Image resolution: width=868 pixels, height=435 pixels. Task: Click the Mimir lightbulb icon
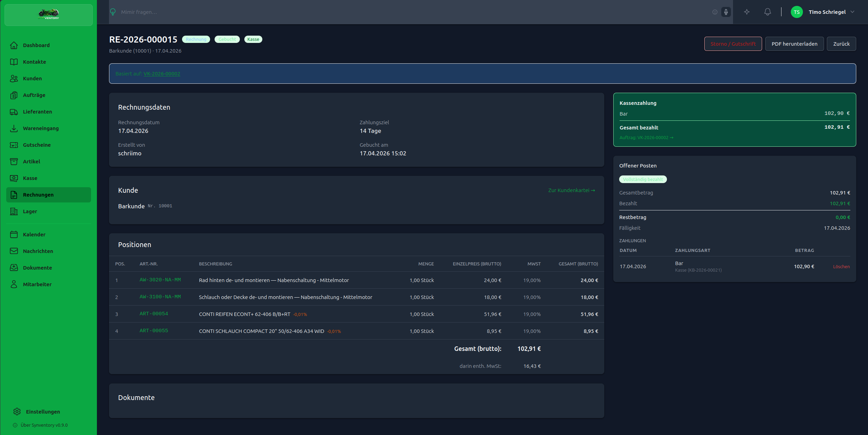[113, 12]
